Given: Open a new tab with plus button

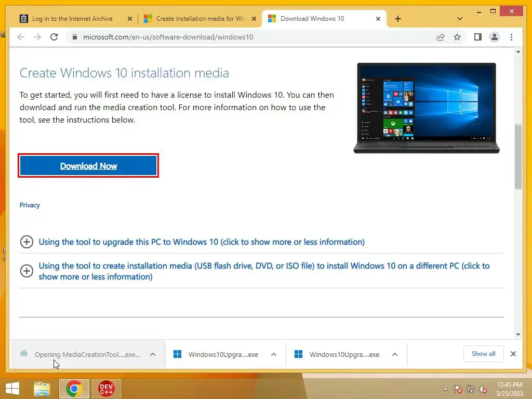Looking at the screenshot, I should coord(398,19).
